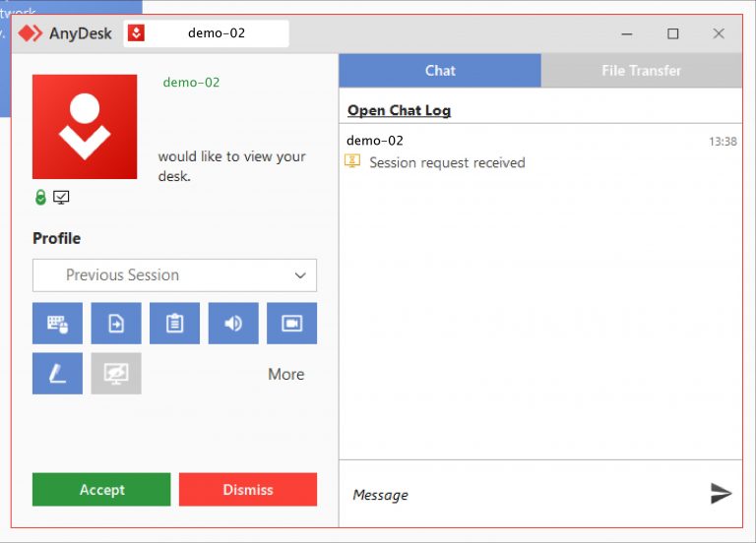Click the monitor checkmark status icon

coord(61,197)
